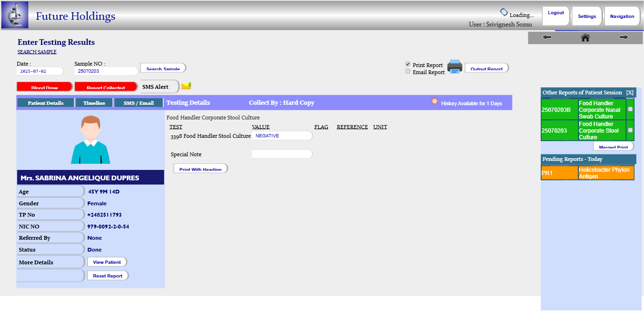Click the back arrow navigation icon
644x320 pixels.
point(547,37)
